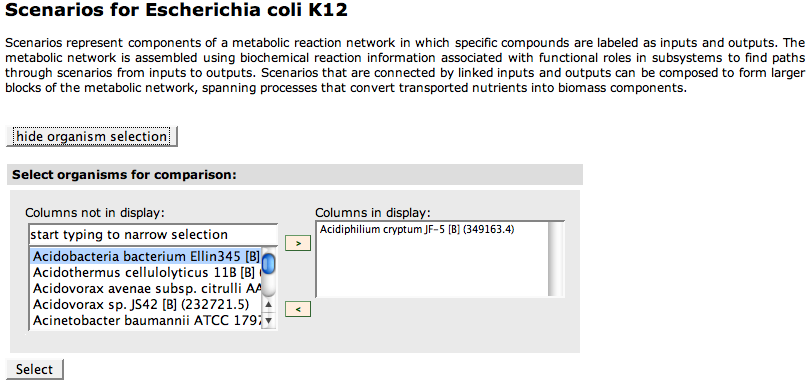Screen dimensions: 807x380
Task: Click the Select organisms for comparison header
Action: [124, 175]
